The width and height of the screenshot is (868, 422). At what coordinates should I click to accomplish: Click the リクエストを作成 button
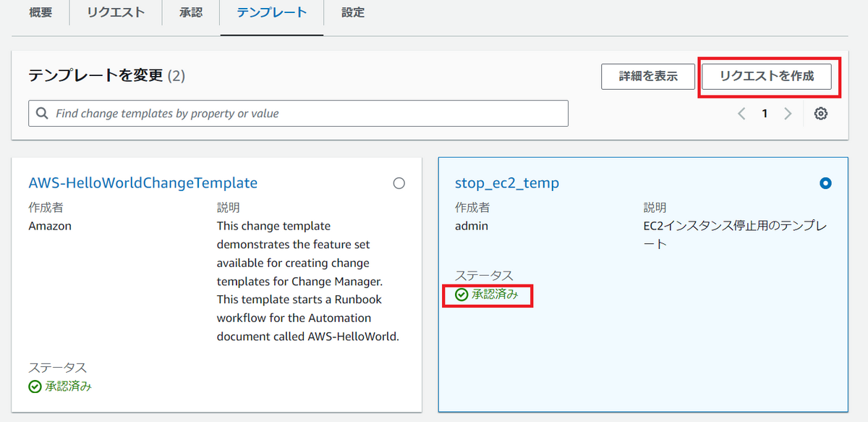(767, 76)
